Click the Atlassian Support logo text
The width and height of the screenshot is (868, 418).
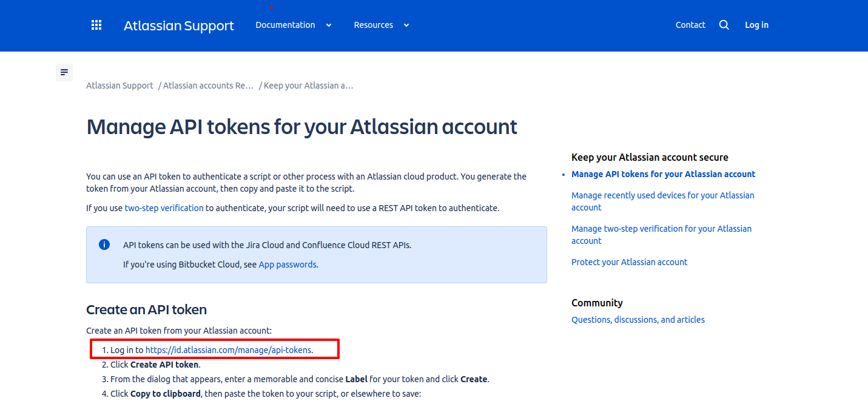[179, 25]
